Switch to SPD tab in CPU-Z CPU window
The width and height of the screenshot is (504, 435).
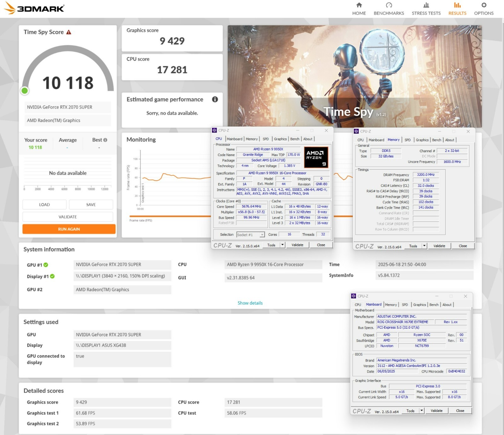pyautogui.click(x=266, y=139)
